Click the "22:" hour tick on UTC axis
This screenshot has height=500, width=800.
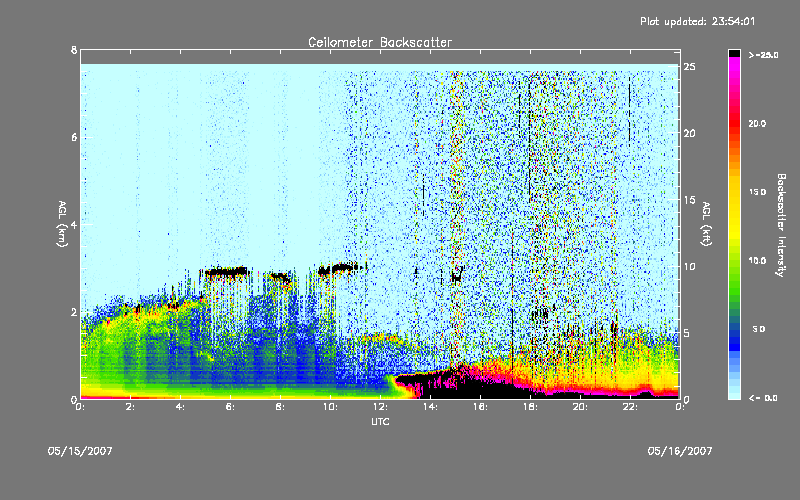[x=631, y=407]
